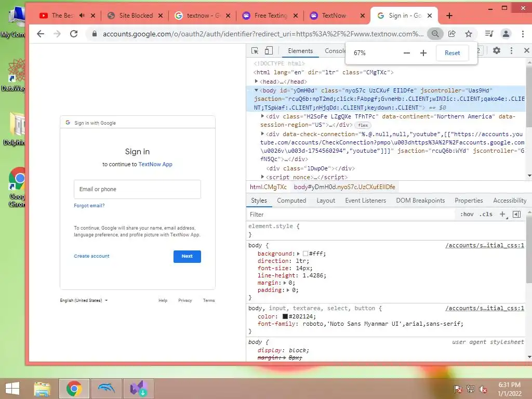Expand the head element node

click(257, 82)
